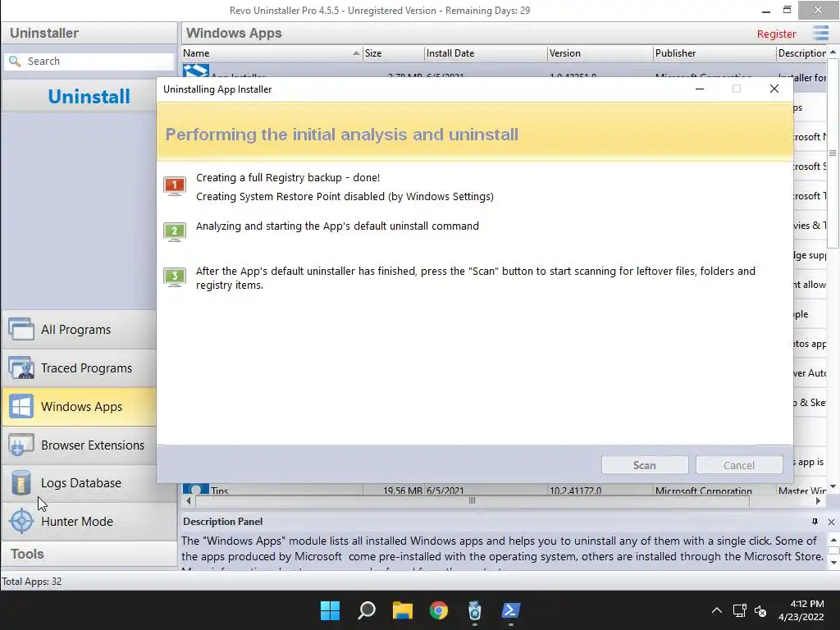Pin the Description Panel
Image resolution: width=840 pixels, height=630 pixels.
pyautogui.click(x=815, y=522)
